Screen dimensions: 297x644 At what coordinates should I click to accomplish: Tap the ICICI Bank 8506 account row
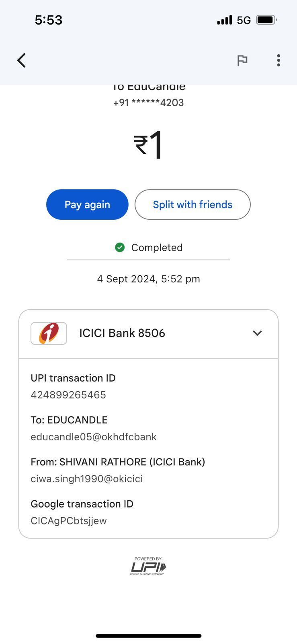click(x=122, y=333)
